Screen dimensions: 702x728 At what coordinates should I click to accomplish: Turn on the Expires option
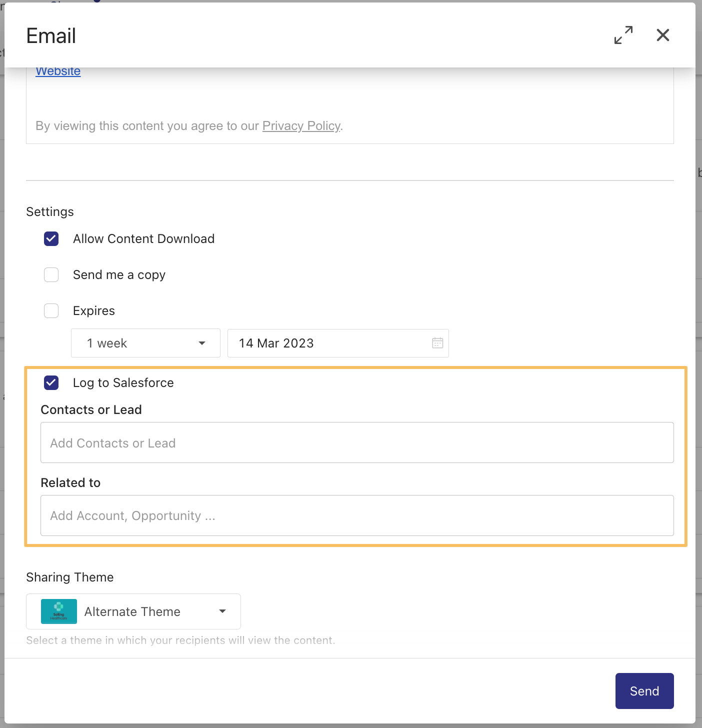click(x=51, y=310)
